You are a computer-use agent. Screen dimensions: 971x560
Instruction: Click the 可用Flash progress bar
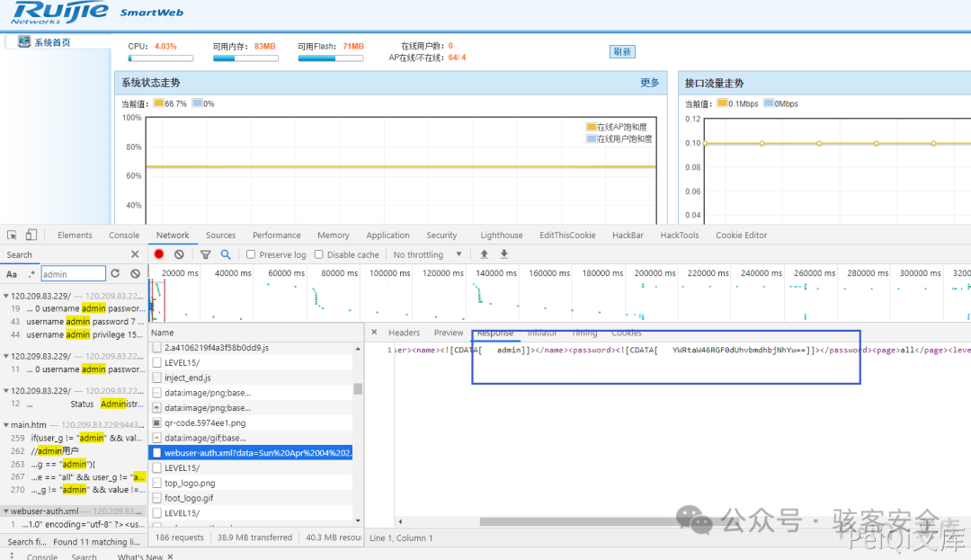(x=331, y=58)
